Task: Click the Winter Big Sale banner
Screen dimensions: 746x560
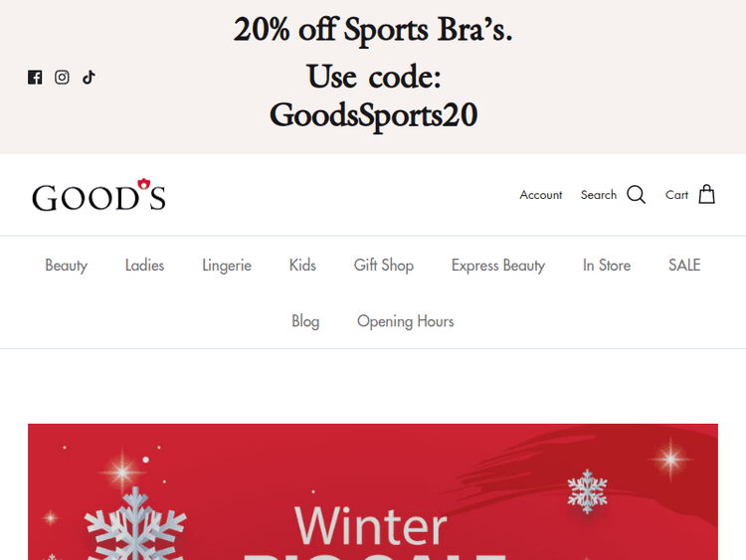Action: pyautogui.click(x=373, y=491)
